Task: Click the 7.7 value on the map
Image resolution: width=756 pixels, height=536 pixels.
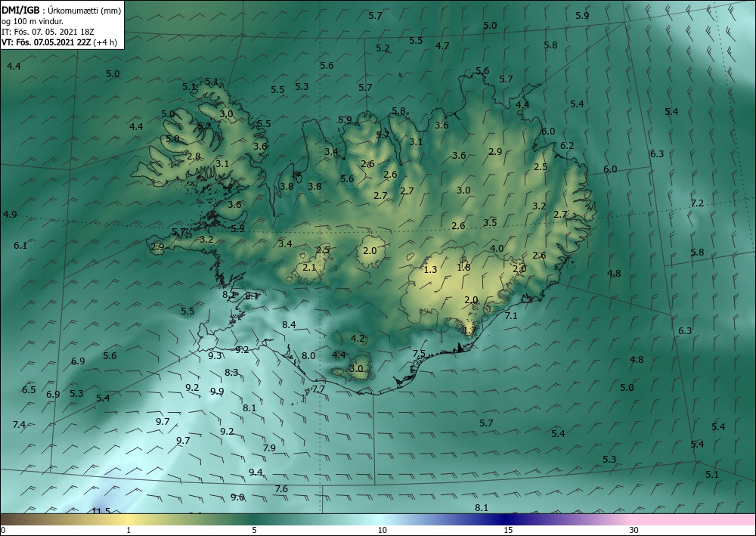Action: pyautogui.click(x=318, y=389)
